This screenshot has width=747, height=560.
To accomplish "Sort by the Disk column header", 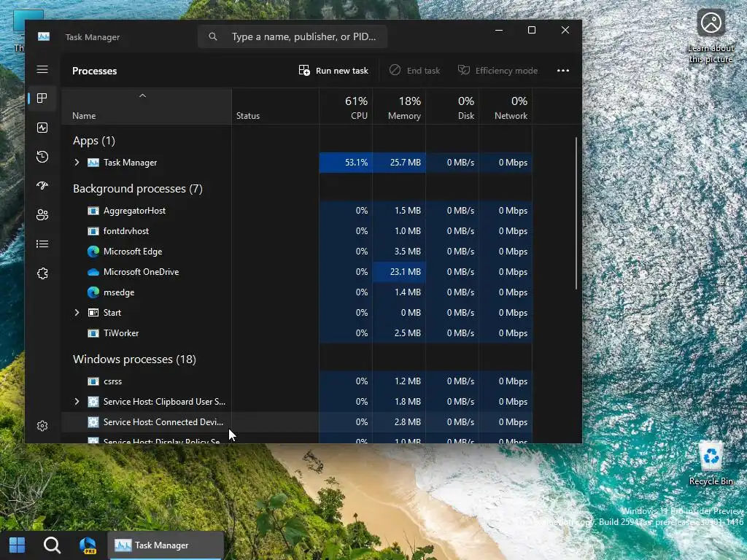I will 452,107.
